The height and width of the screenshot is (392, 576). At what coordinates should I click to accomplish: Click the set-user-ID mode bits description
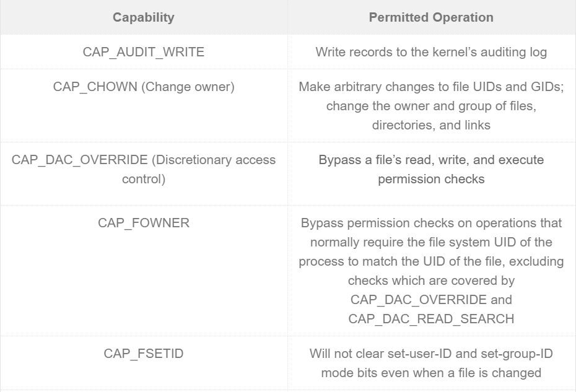point(431,363)
